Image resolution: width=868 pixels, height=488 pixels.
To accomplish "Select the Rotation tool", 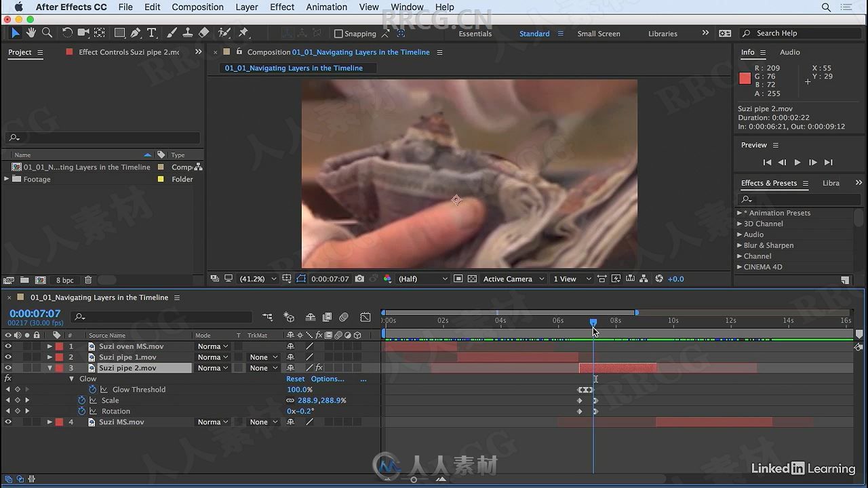I will (x=67, y=33).
